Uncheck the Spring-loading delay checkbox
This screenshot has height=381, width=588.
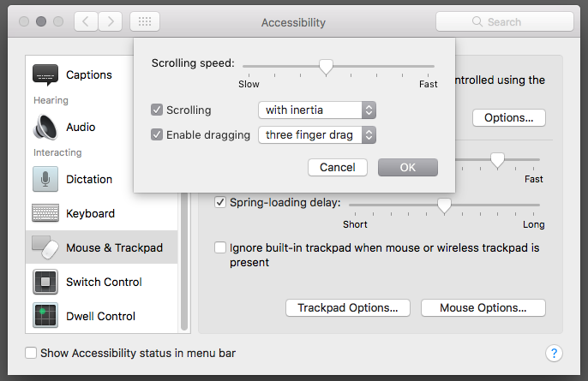(x=220, y=202)
